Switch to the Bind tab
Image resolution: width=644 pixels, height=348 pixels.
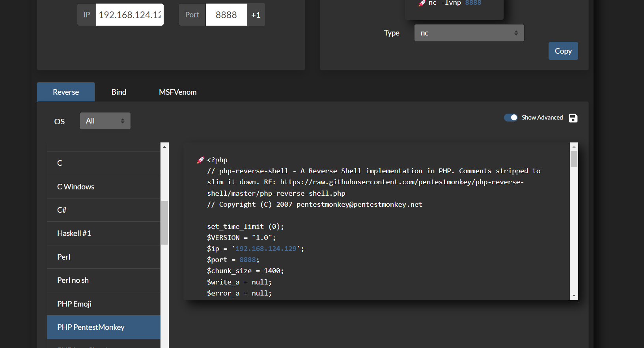click(119, 92)
